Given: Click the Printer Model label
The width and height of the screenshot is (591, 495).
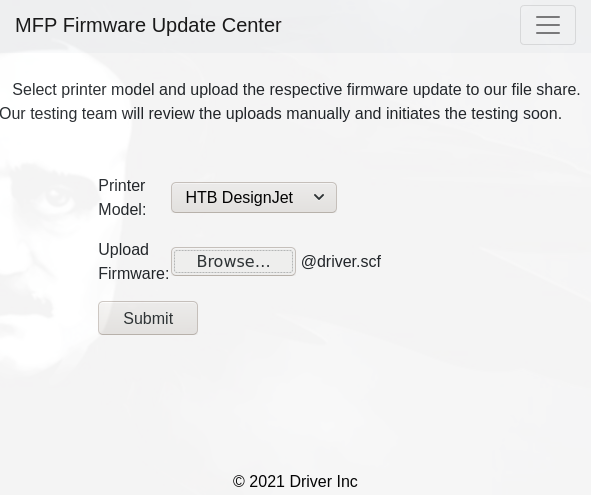Looking at the screenshot, I should click(x=122, y=197).
